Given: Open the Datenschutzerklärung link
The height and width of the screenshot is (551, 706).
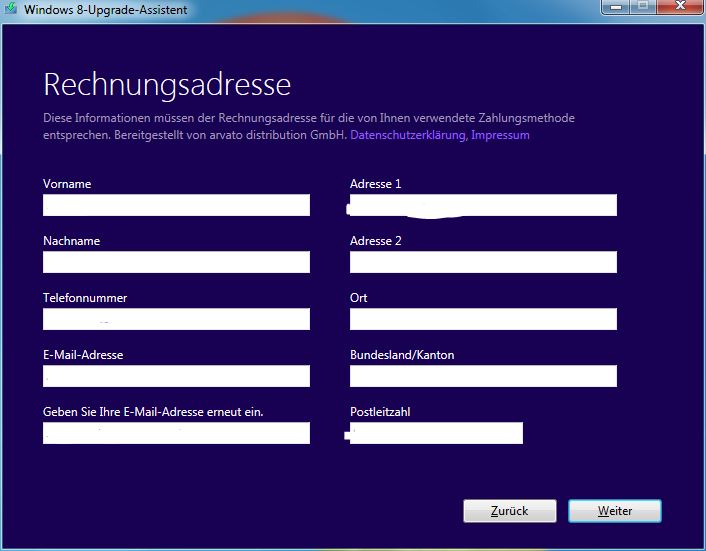Looking at the screenshot, I should coord(407,135).
